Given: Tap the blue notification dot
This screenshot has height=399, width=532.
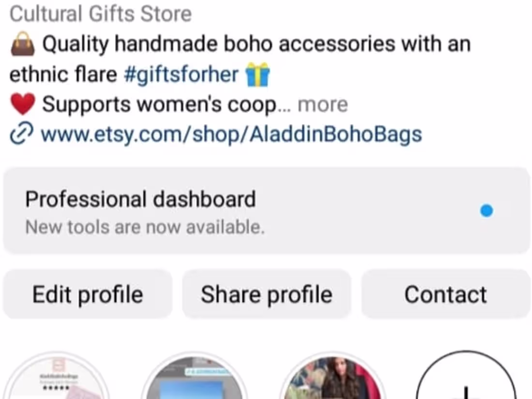Looking at the screenshot, I should (487, 211).
